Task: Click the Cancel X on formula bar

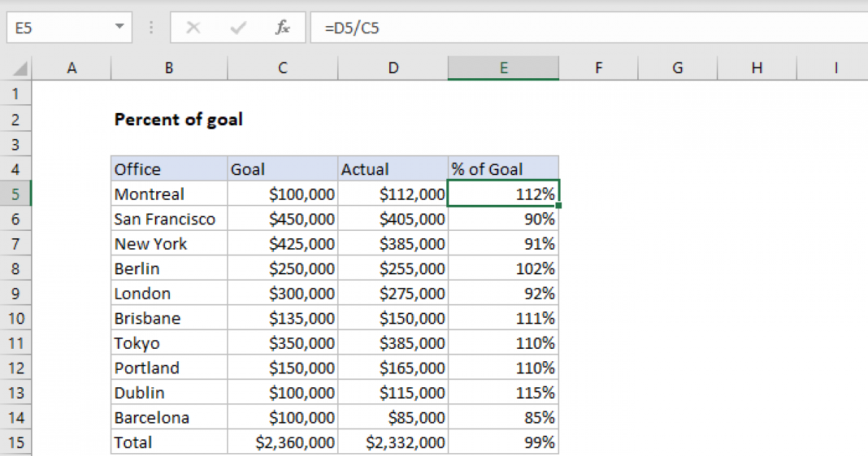Action: pyautogui.click(x=194, y=28)
